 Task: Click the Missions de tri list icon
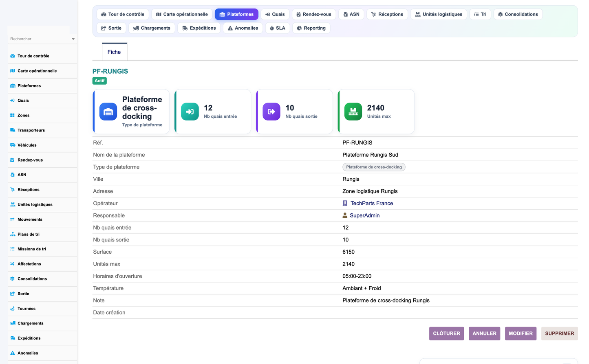pyautogui.click(x=13, y=249)
